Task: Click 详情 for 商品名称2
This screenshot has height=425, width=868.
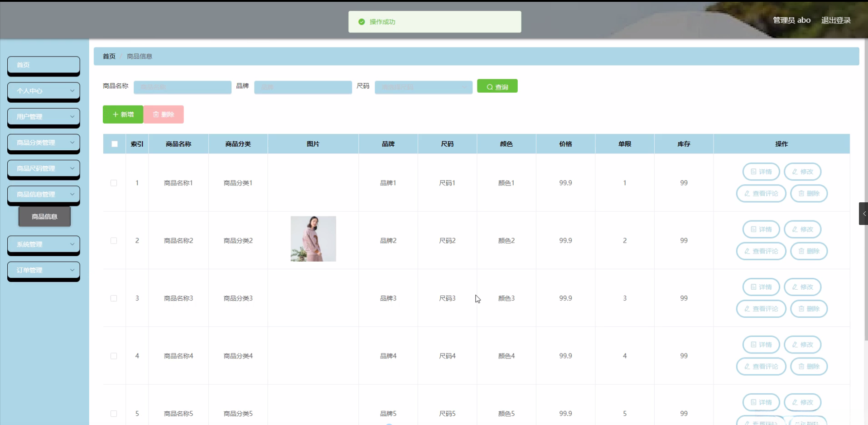Action: (761, 229)
